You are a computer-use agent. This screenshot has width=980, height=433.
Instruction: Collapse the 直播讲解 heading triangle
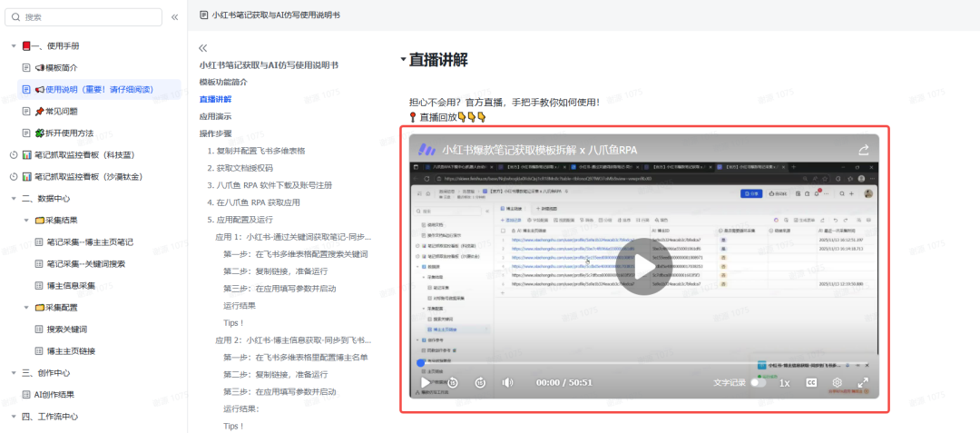point(403,61)
